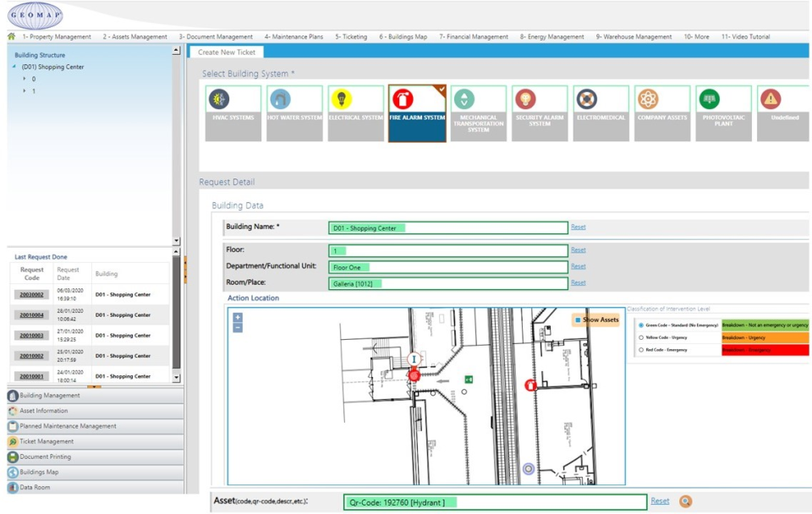Pick the Photovoltaic Plant system icon
This screenshot has width=812, height=514.
point(723,111)
